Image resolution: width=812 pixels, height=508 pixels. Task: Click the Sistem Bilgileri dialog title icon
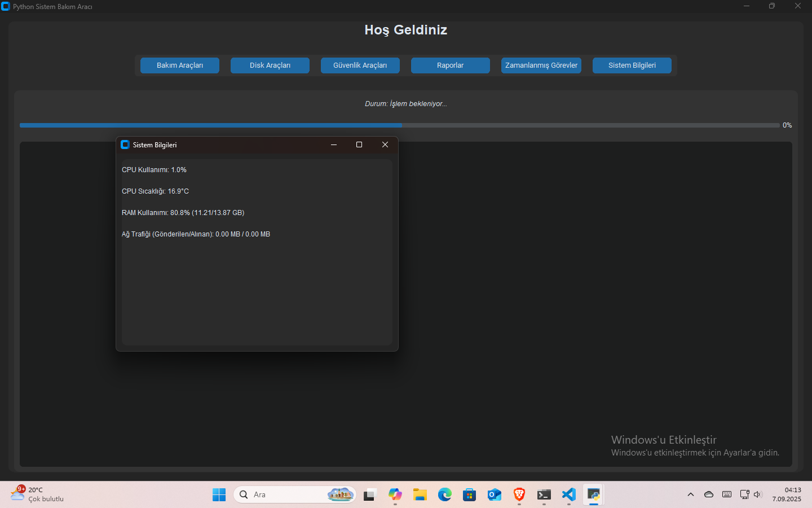click(125, 145)
